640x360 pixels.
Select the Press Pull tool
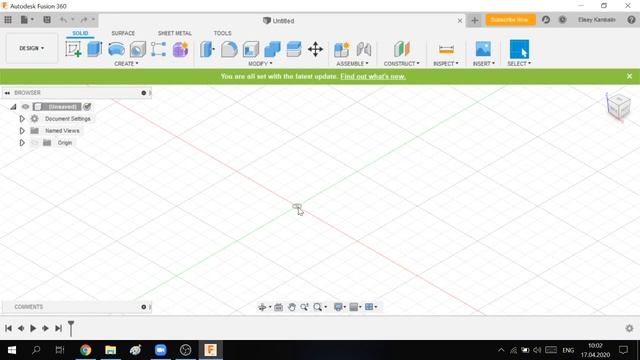pos(207,49)
